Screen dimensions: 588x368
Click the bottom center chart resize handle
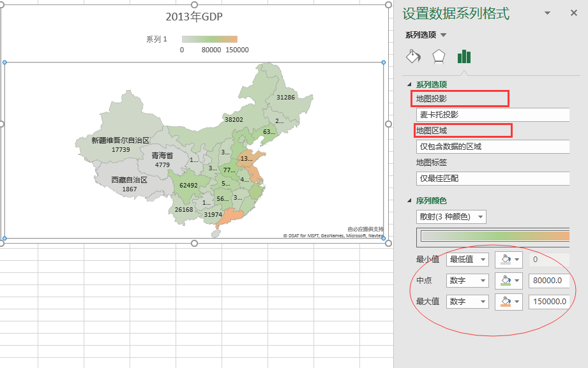(x=194, y=243)
